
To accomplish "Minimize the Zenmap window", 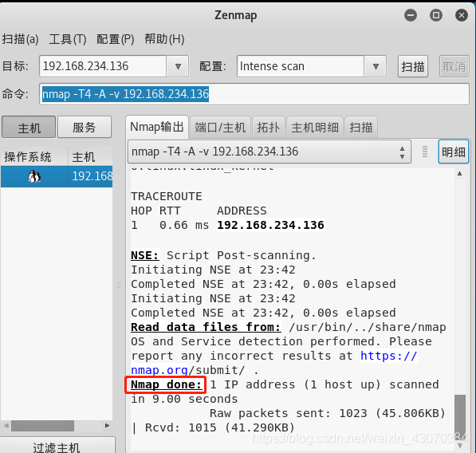I will tap(411, 15).
